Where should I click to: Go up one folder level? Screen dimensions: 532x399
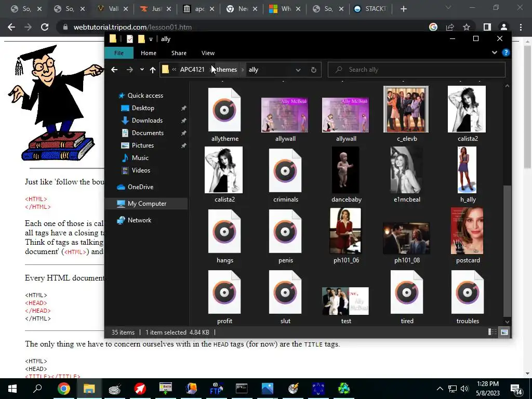click(x=153, y=70)
